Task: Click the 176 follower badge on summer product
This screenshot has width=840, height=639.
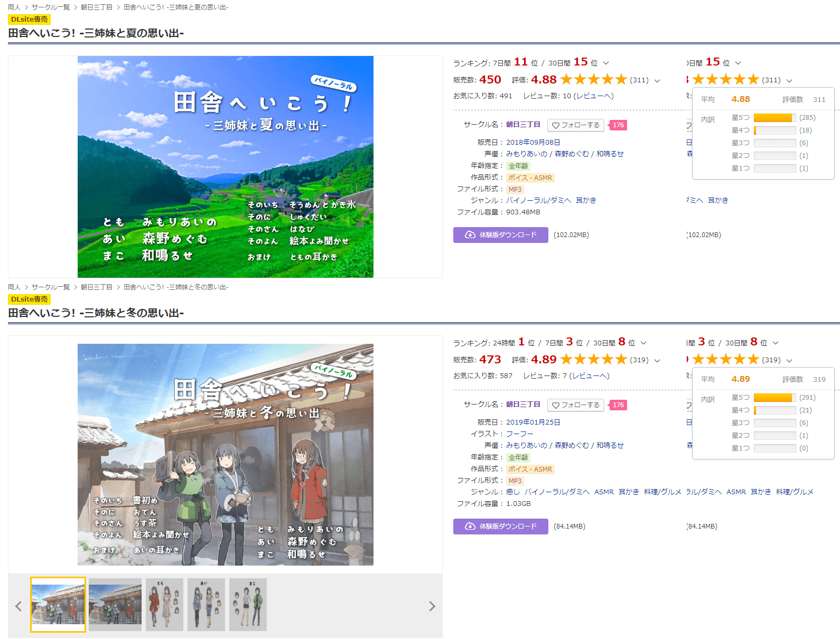Action: coord(618,125)
